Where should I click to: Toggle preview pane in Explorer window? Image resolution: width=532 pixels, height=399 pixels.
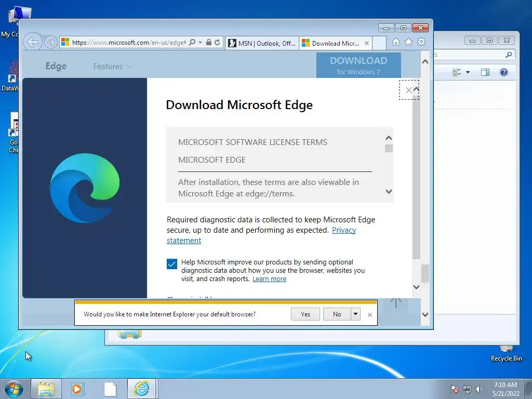click(485, 72)
